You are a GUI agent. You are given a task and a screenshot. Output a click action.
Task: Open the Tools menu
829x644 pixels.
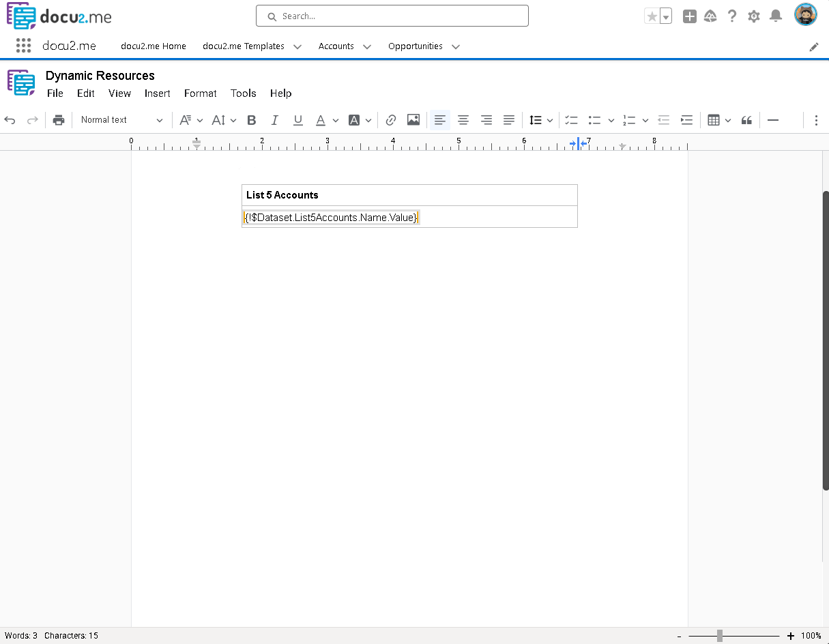click(x=244, y=93)
